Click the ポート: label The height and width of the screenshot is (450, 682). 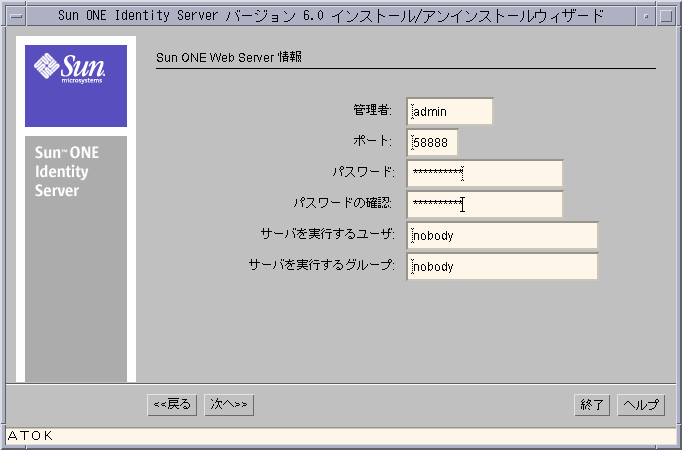[x=372, y=141]
